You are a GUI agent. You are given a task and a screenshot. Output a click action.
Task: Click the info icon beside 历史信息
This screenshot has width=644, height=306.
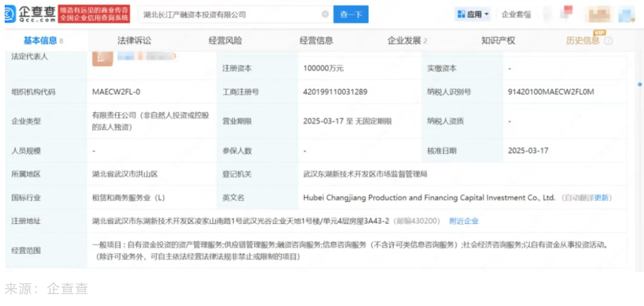[x=608, y=41]
